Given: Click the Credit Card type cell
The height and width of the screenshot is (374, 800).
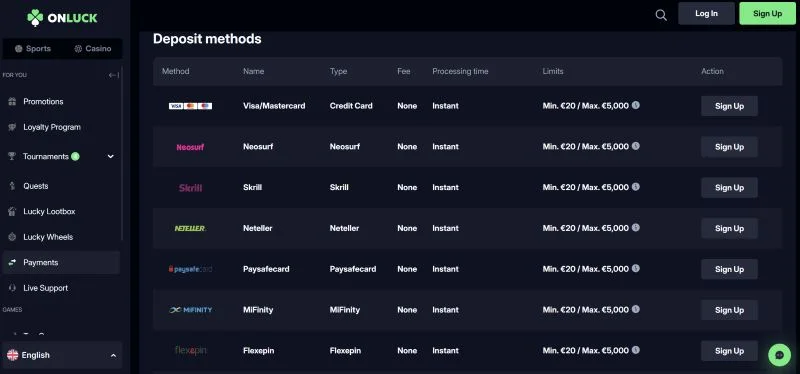Looking at the screenshot, I should point(351,106).
